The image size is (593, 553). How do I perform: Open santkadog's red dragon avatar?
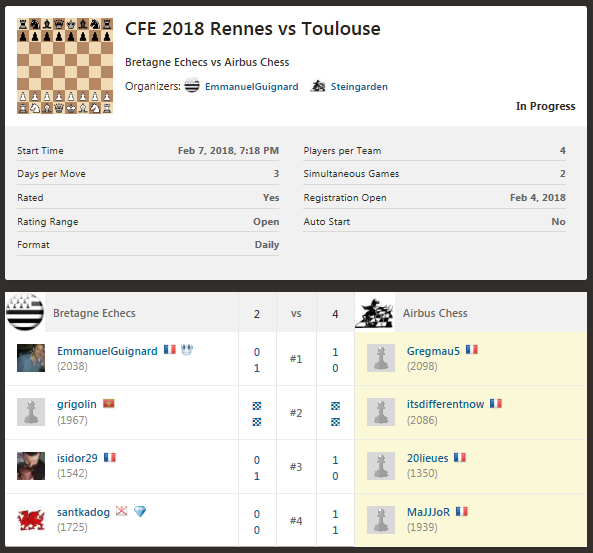(x=31, y=520)
